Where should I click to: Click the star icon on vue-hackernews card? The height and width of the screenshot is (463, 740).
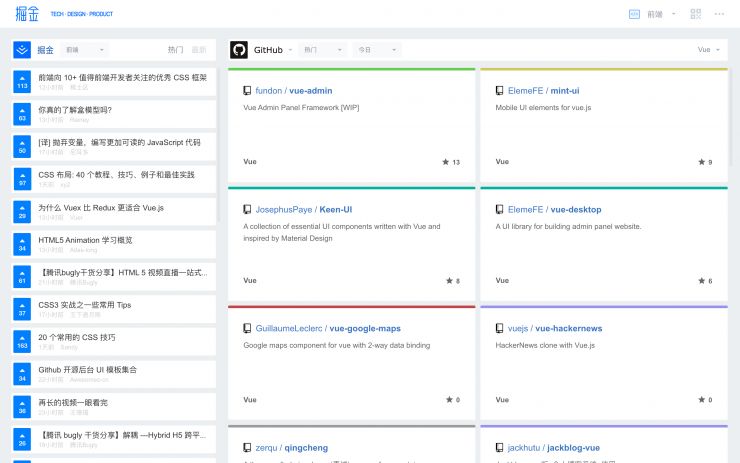pyautogui.click(x=702, y=400)
